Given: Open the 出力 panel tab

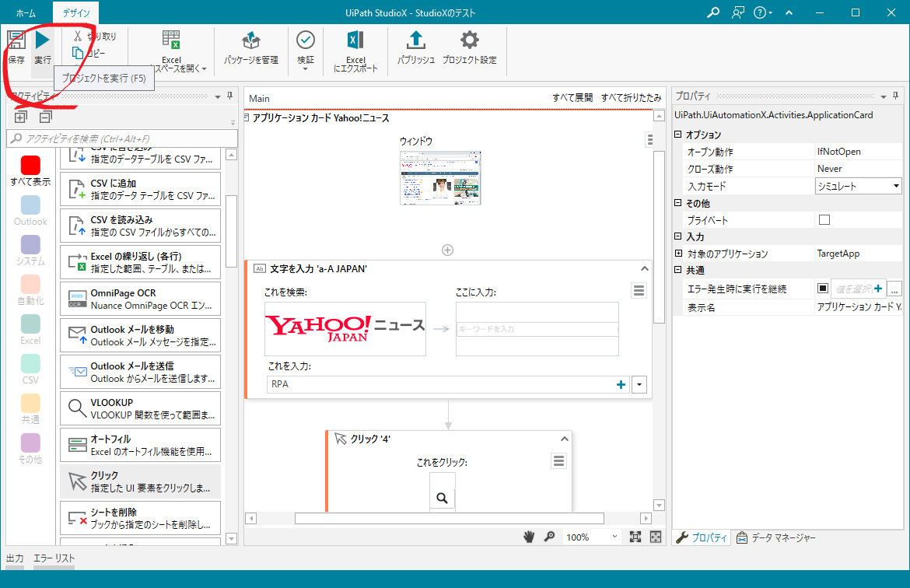Looking at the screenshot, I should click(15, 558).
